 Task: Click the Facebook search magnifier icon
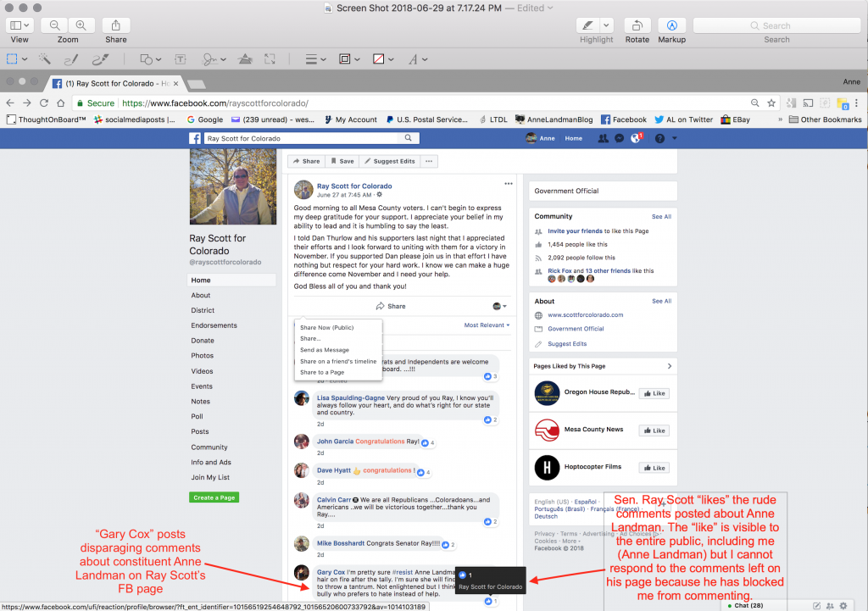tap(408, 138)
